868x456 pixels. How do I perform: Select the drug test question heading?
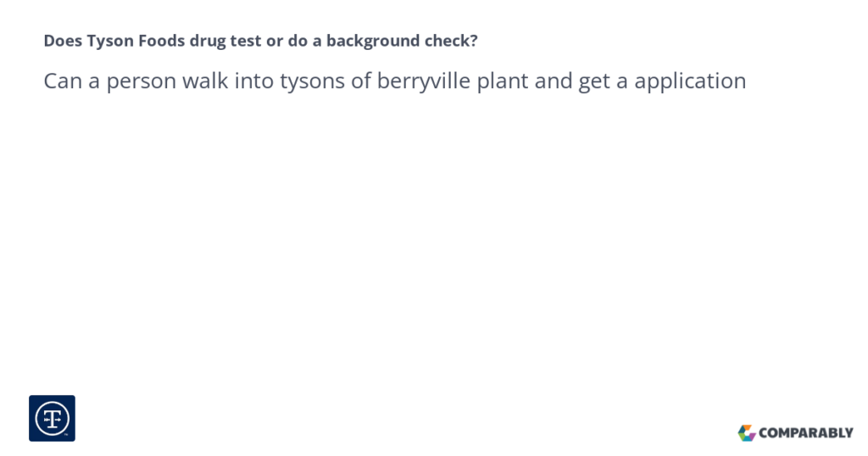261,41
